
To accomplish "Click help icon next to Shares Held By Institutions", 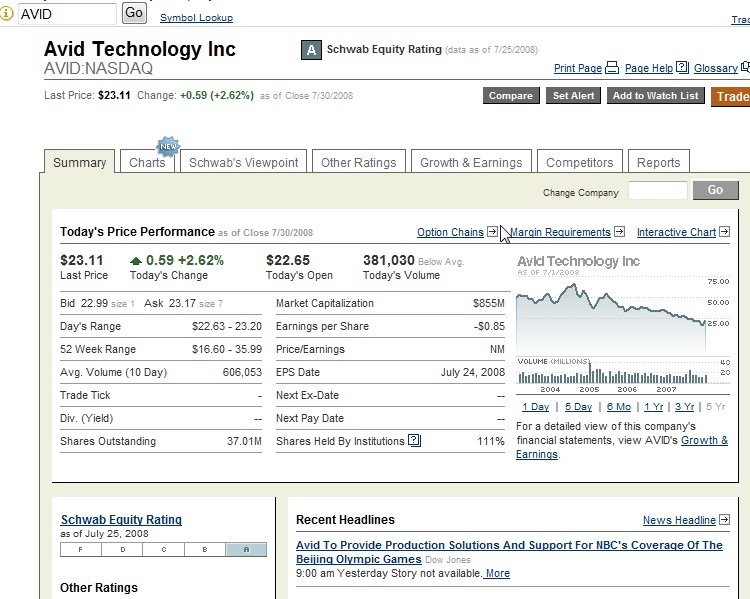I will click(414, 440).
